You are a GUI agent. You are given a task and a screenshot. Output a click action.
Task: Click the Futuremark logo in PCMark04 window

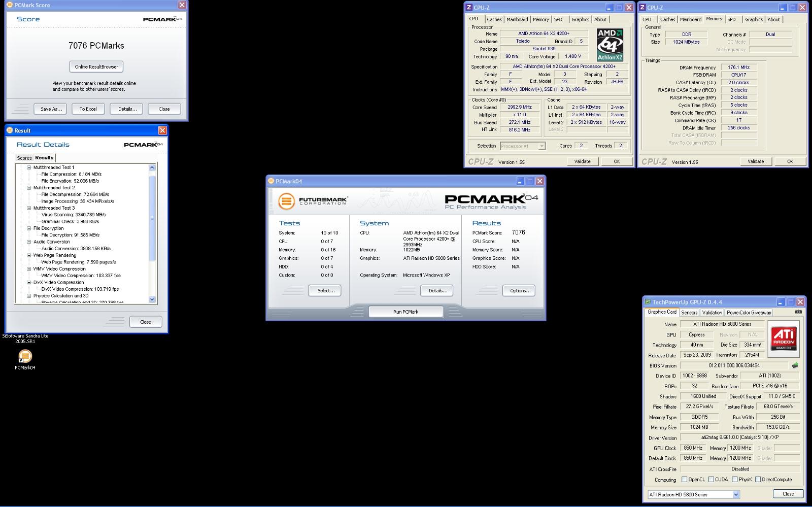tap(313, 201)
